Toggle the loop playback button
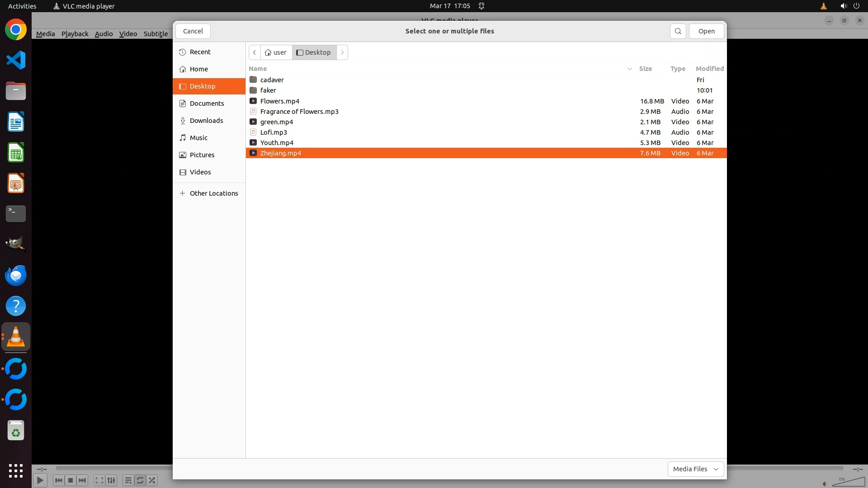This screenshot has width=868, height=488. [x=140, y=480]
